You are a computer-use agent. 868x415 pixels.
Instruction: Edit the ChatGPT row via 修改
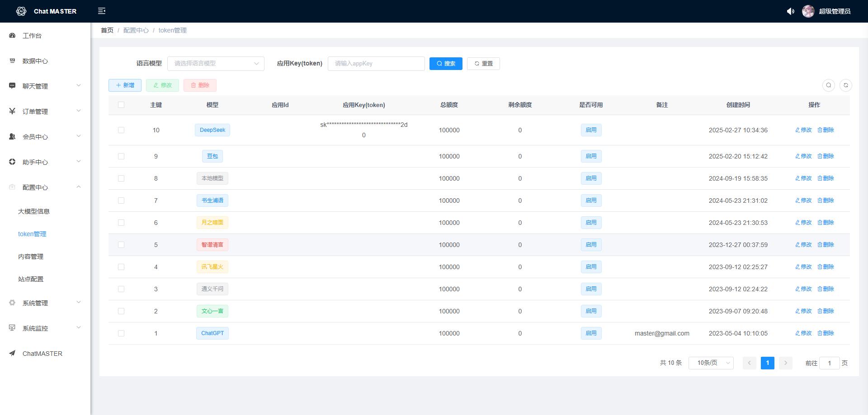[803, 333]
